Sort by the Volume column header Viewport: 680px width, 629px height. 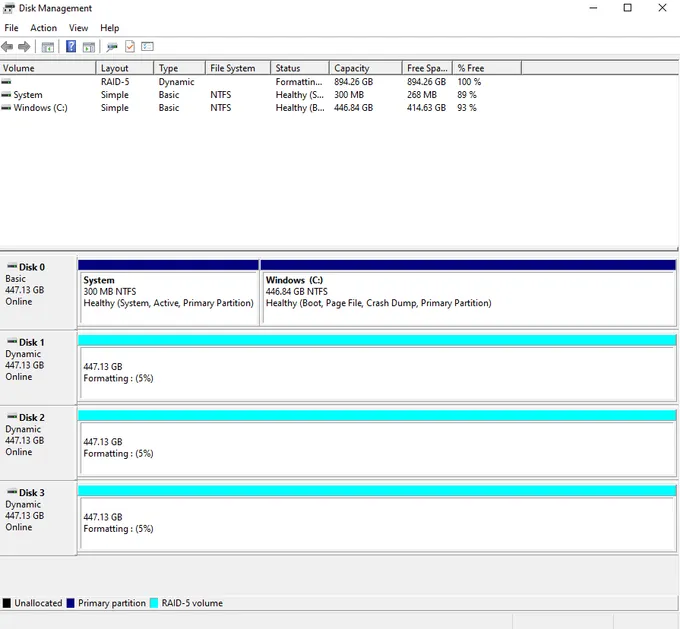[48, 68]
